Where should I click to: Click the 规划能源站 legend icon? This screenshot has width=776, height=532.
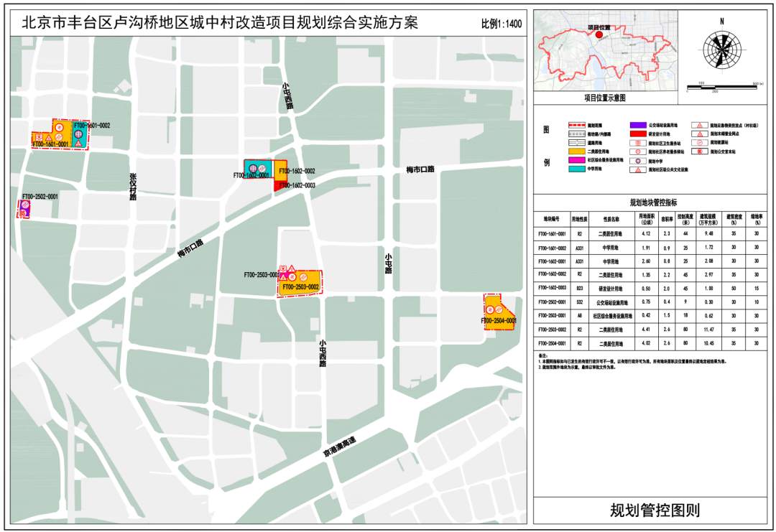pyautogui.click(x=700, y=143)
